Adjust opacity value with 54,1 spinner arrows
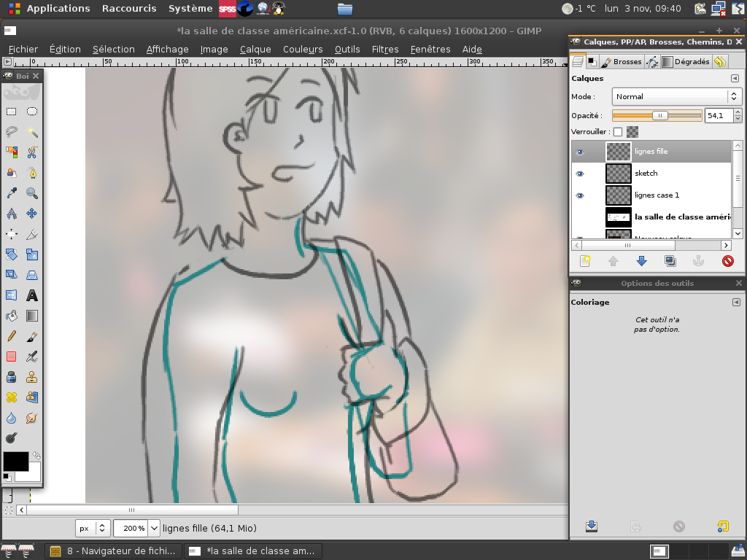The image size is (747, 560). [738, 115]
